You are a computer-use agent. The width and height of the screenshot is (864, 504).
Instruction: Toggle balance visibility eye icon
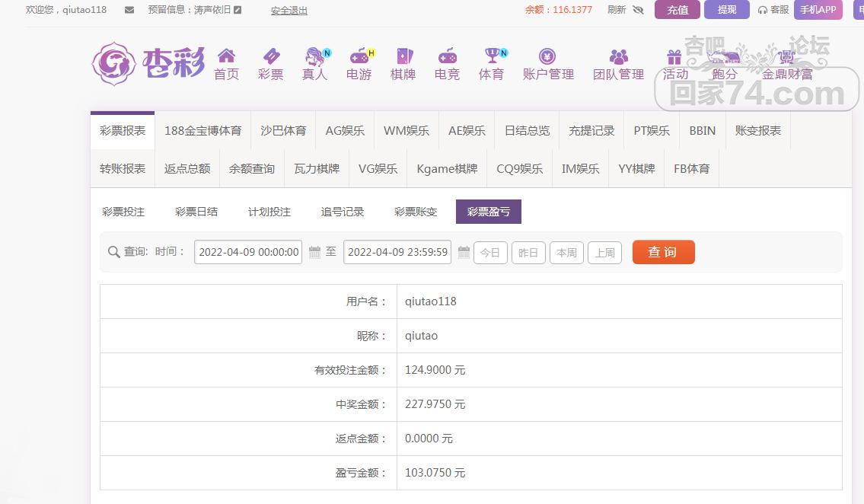pyautogui.click(x=638, y=10)
